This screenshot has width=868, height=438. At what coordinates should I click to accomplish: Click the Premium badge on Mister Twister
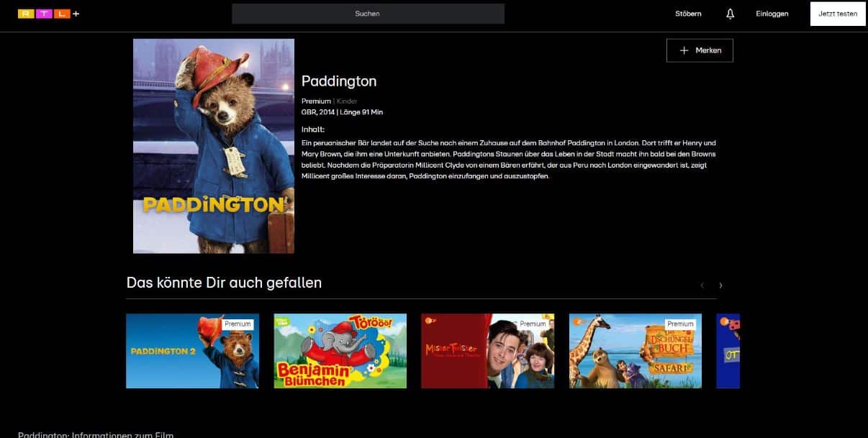pos(533,324)
